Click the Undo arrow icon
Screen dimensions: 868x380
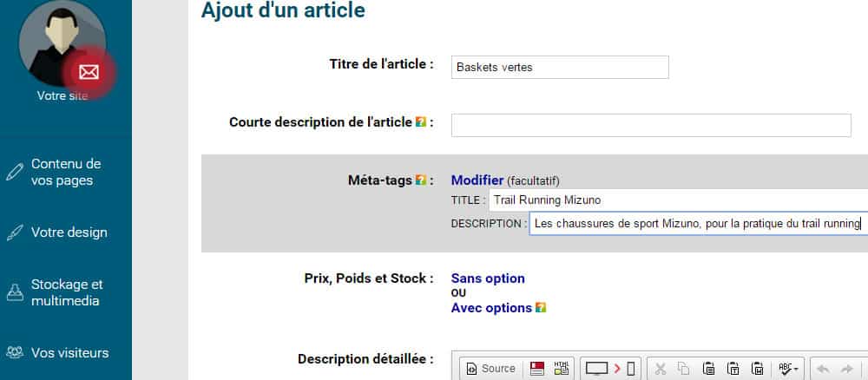tap(823, 369)
